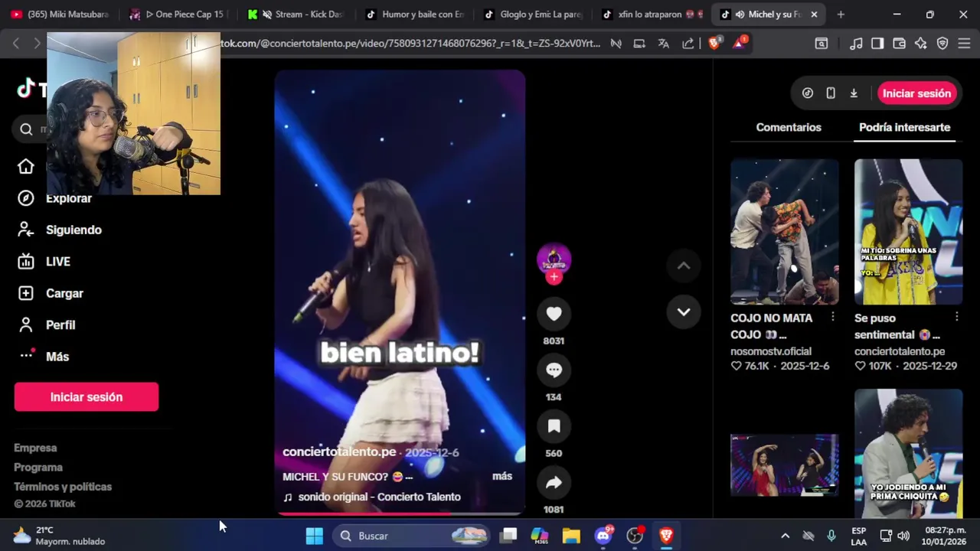Open Brave playlist music note icon

[x=857, y=44]
